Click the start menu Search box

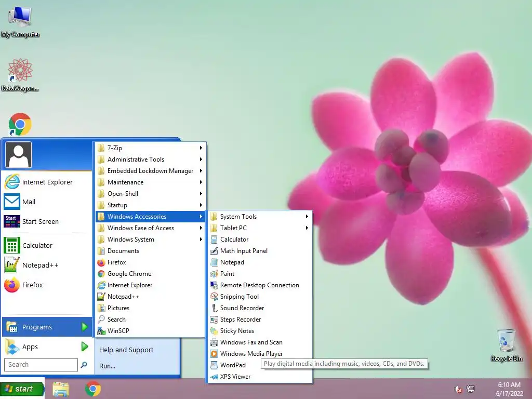41,365
